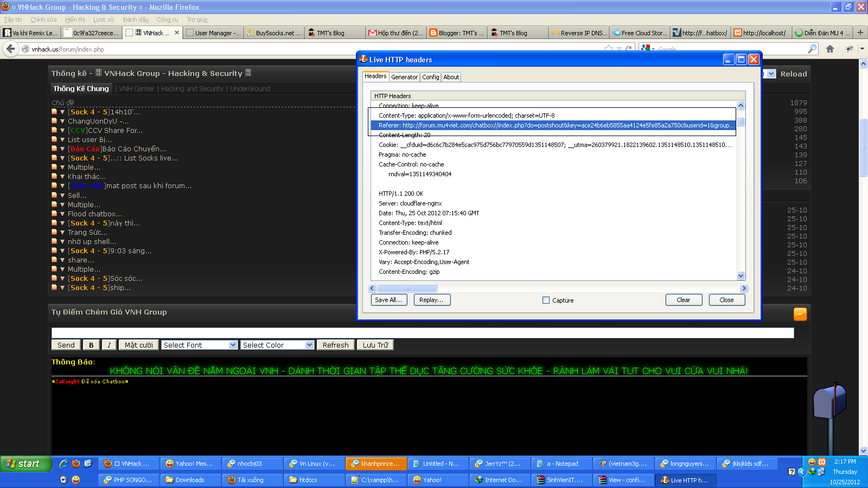Switch to Hộp thư đến Gmail tab

(x=395, y=33)
